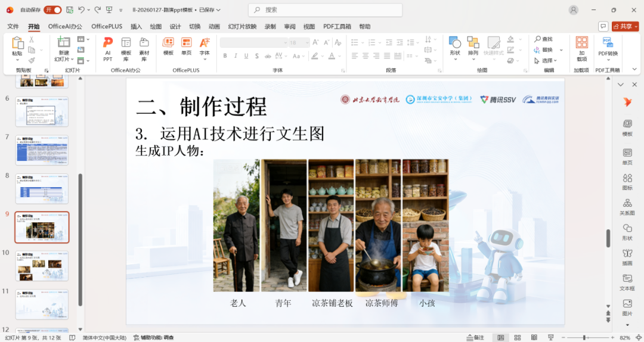Click the save icon in title bar
The width and height of the screenshot is (644, 342).
coord(70,10)
